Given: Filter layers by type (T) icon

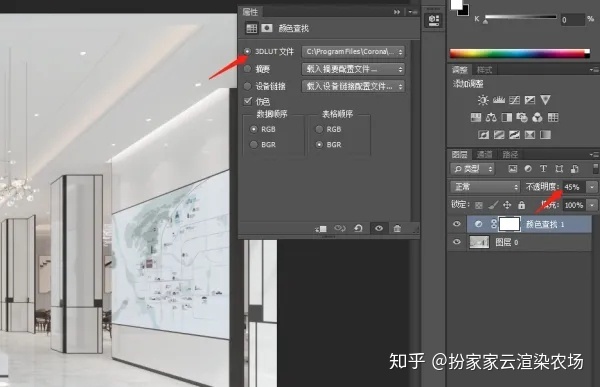Looking at the screenshot, I should 543,169.
